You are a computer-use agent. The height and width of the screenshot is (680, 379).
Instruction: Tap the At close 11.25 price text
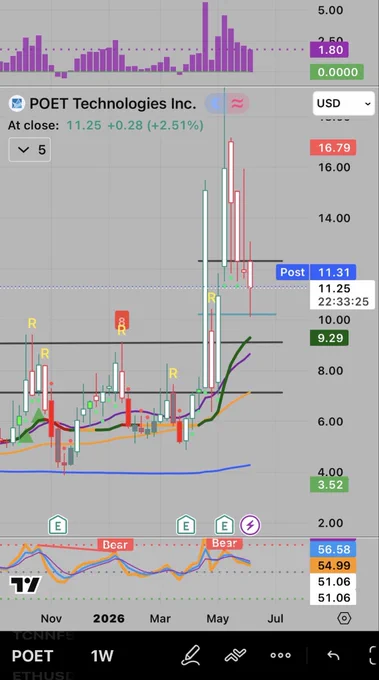[x=105, y=126]
